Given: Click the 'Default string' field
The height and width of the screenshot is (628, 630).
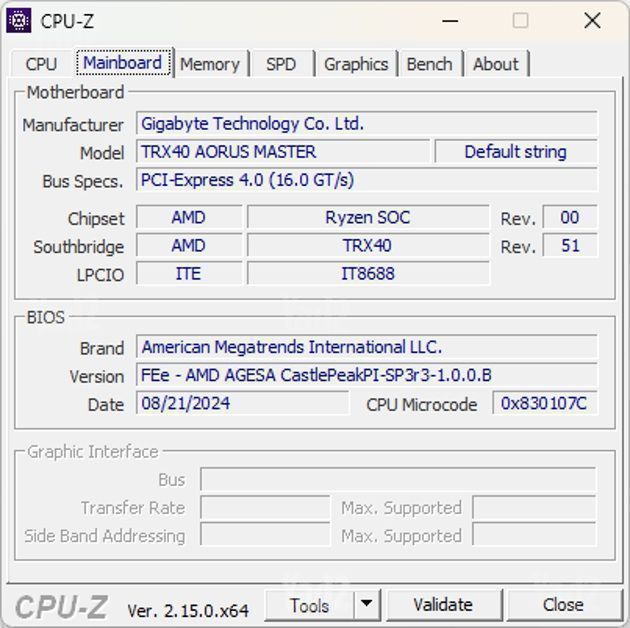Looking at the screenshot, I should point(516,152).
